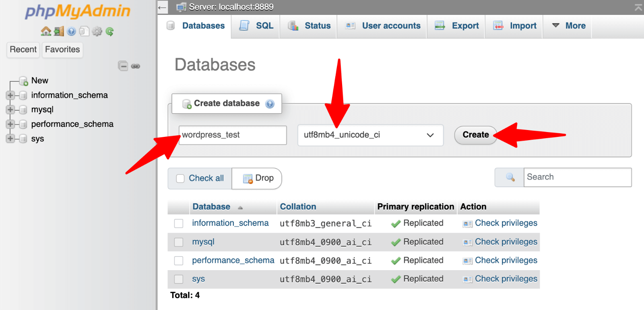Open the More dropdown tab
Image resolution: width=644 pixels, height=310 pixels.
point(568,26)
